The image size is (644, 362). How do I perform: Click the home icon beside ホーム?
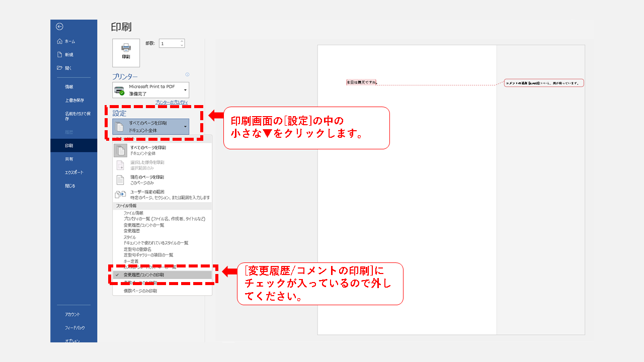click(59, 41)
